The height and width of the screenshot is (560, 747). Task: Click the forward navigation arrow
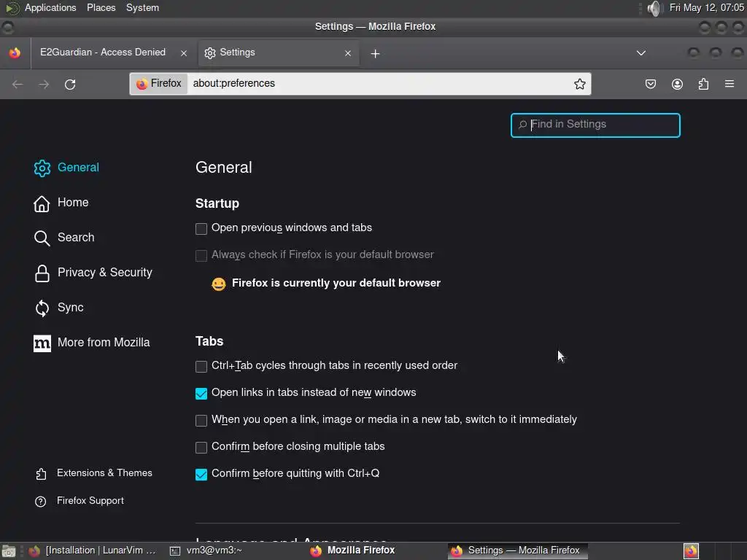pyautogui.click(x=44, y=85)
